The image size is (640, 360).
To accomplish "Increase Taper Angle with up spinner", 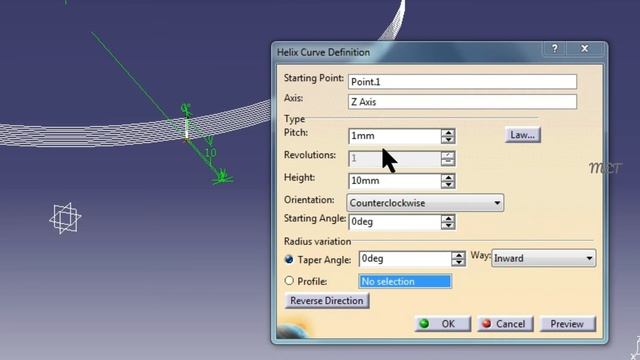I will pyautogui.click(x=459, y=256).
